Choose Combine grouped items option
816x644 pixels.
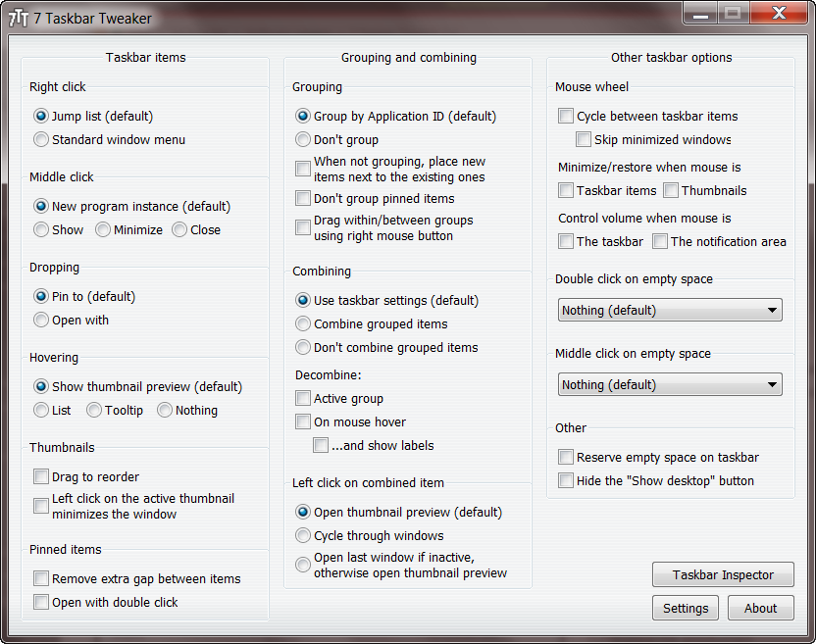pyautogui.click(x=303, y=324)
